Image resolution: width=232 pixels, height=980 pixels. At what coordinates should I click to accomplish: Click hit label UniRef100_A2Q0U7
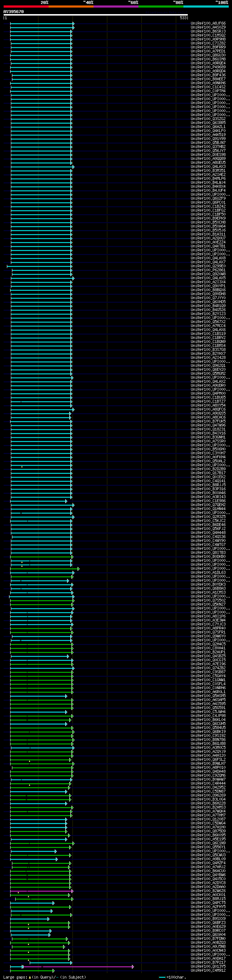(208, 238)
